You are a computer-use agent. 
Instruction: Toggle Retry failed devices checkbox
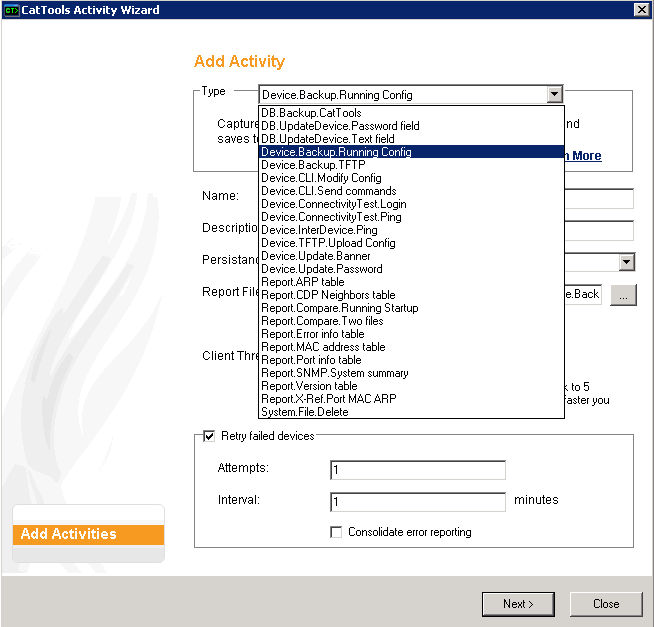[x=209, y=436]
